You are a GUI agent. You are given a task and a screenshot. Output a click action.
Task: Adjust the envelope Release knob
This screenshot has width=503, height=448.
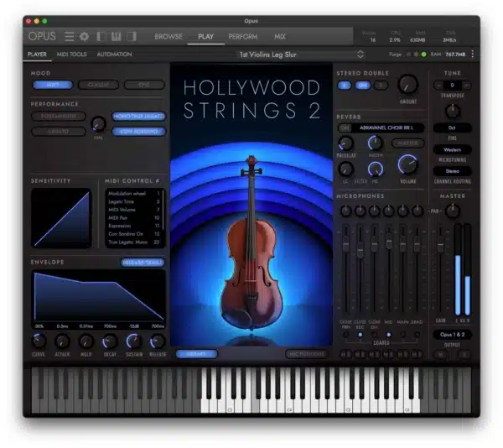coord(158,341)
